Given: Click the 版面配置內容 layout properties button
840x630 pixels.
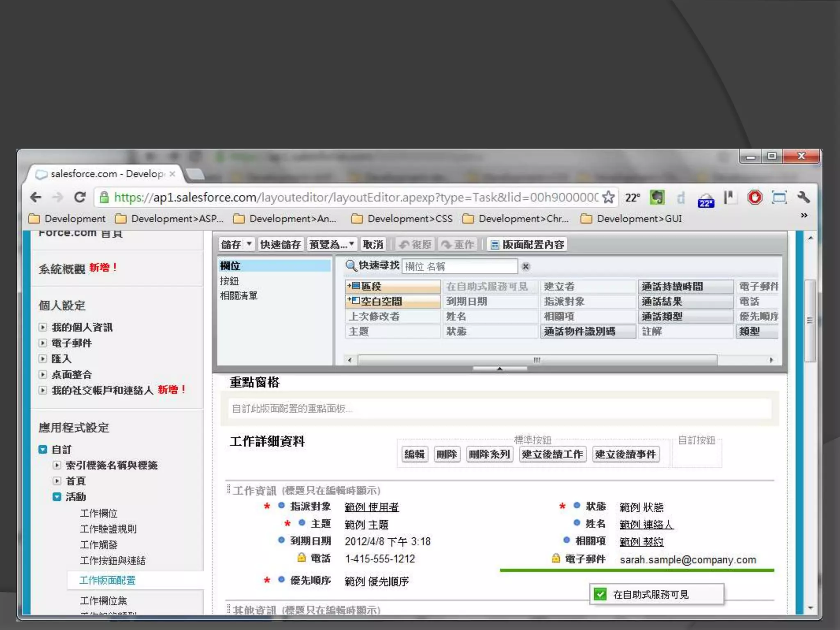Looking at the screenshot, I should (527, 245).
